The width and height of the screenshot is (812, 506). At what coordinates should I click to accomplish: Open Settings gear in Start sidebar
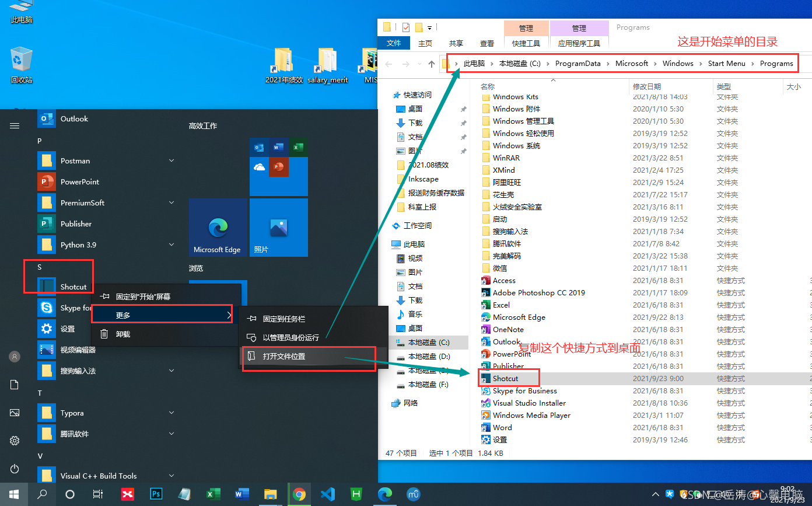coord(15,441)
